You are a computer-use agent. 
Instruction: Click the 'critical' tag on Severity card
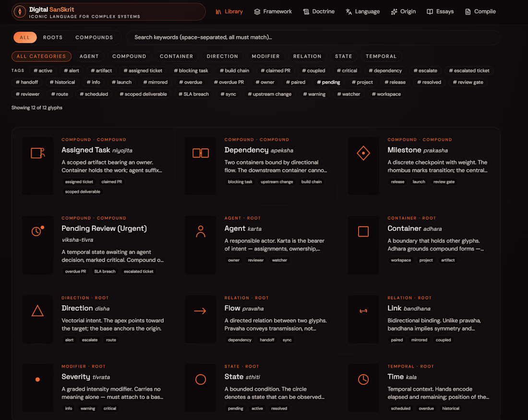coord(110,408)
